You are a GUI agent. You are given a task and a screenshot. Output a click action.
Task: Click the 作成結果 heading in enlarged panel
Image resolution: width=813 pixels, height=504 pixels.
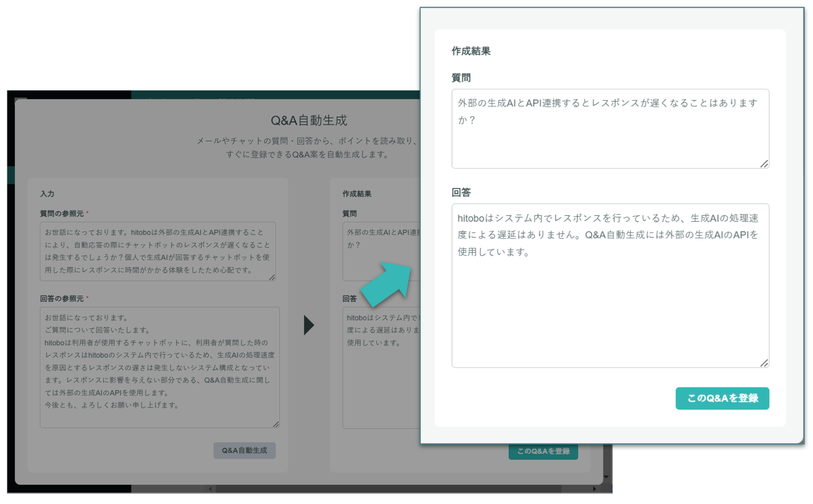coord(471,51)
